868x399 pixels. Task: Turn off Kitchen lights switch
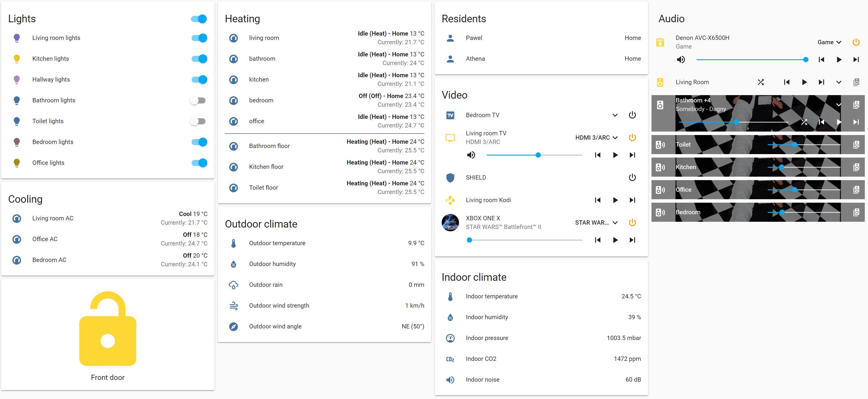199,59
